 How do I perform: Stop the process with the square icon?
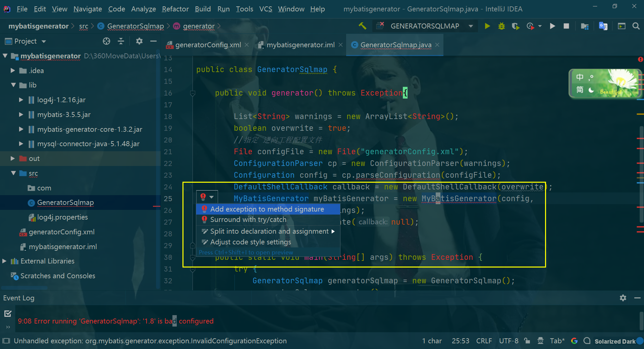566,26
